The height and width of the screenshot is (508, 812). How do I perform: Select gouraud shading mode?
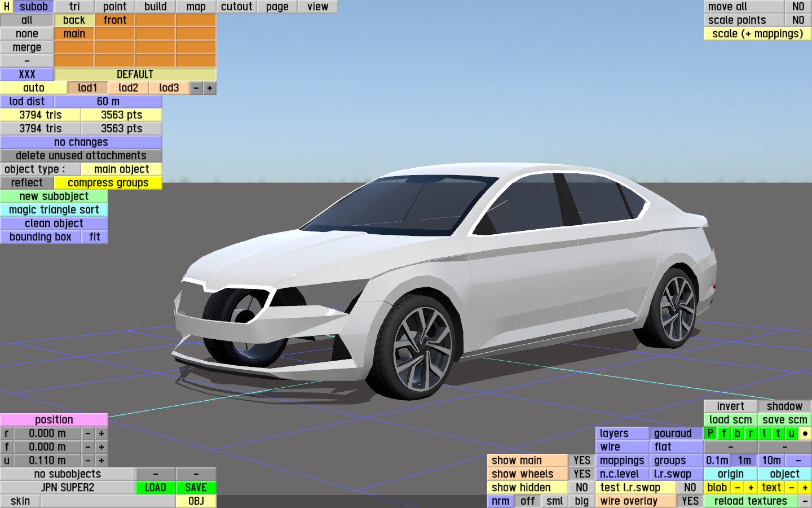676,433
